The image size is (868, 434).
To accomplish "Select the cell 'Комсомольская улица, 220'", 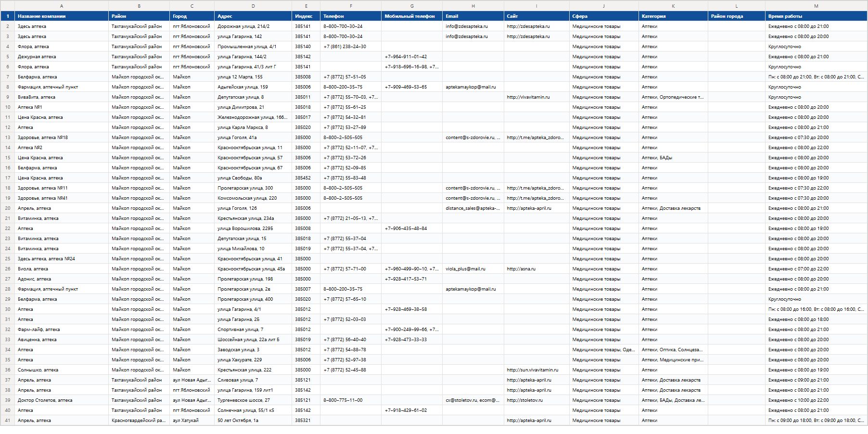I will (x=253, y=198).
